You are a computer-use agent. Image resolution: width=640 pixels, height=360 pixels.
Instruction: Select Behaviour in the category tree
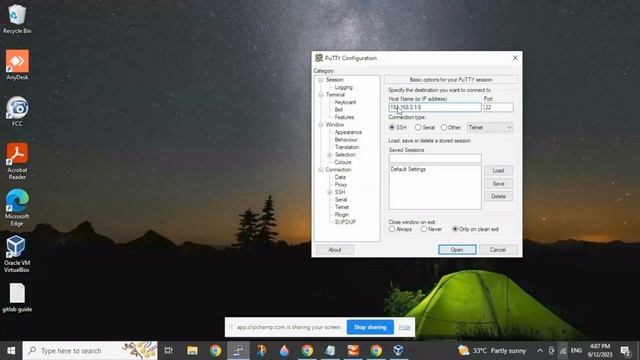tap(346, 140)
